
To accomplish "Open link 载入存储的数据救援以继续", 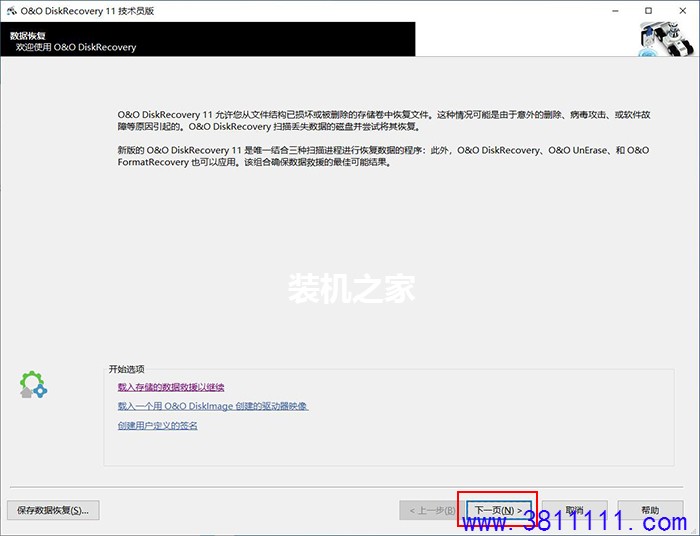I will [171, 387].
